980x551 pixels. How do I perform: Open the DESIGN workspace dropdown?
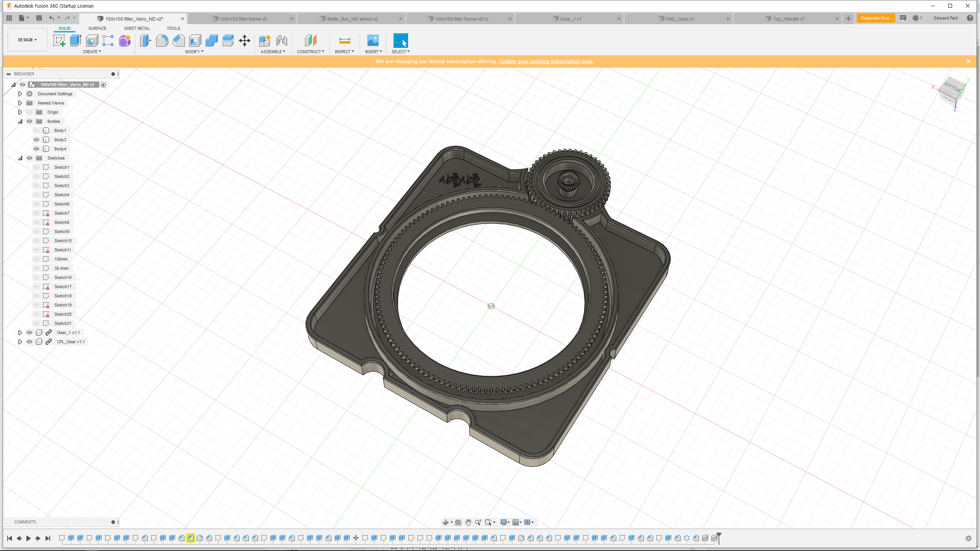pyautogui.click(x=27, y=40)
